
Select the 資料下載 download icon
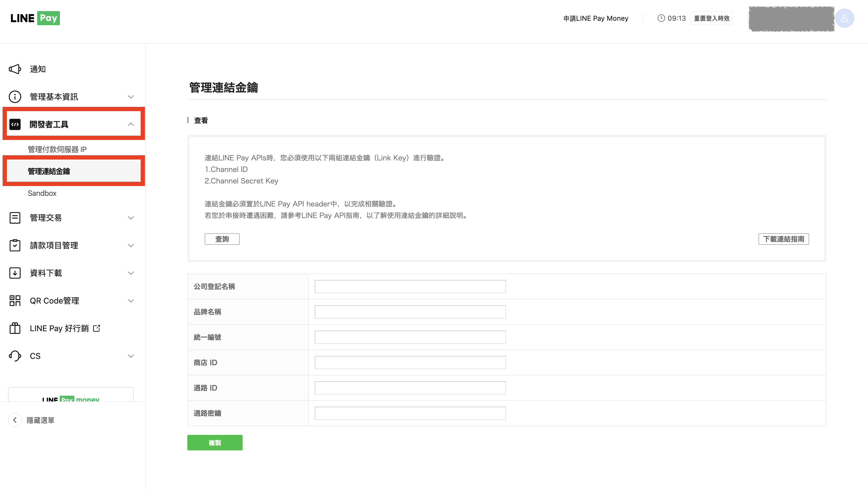point(15,273)
